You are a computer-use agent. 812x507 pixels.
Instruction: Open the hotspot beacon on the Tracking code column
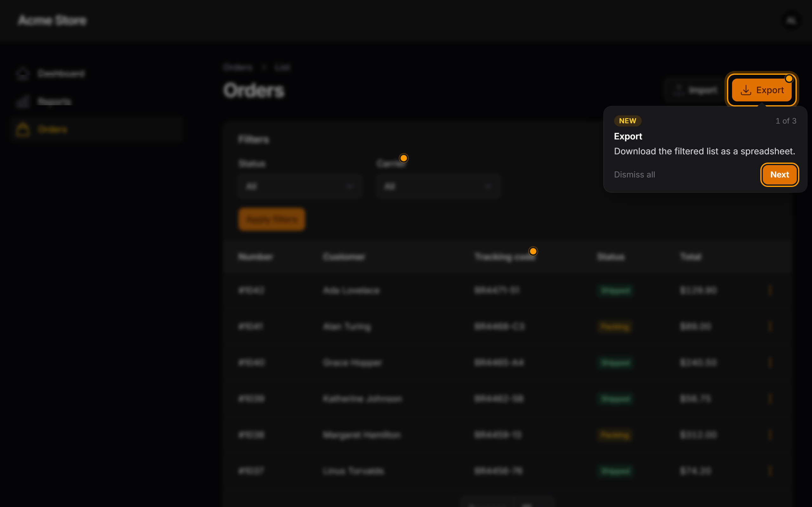(533, 251)
